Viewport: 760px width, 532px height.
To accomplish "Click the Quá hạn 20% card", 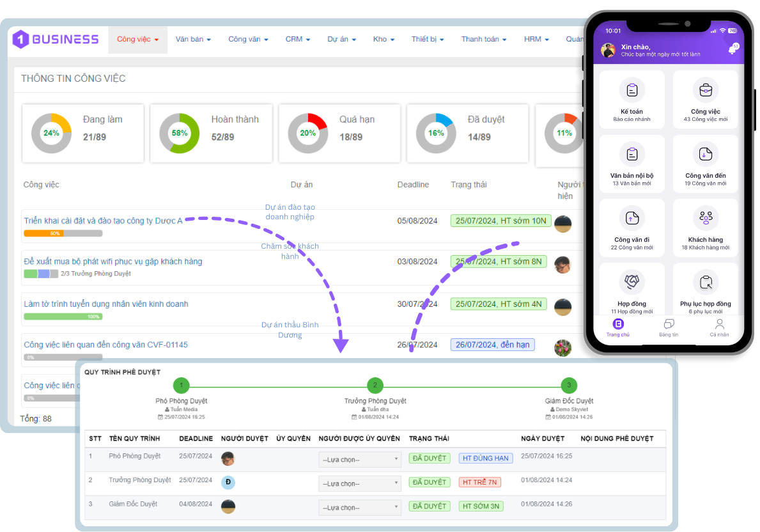I will (x=339, y=134).
